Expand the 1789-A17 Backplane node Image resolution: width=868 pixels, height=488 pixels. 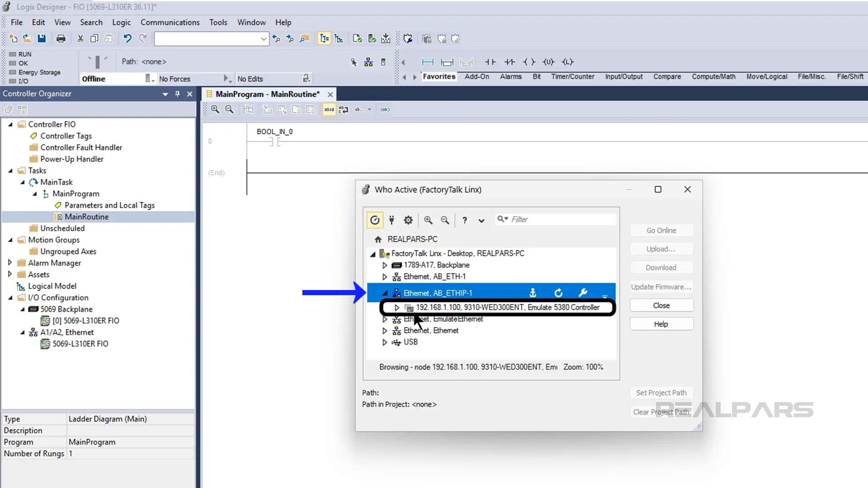pos(385,265)
